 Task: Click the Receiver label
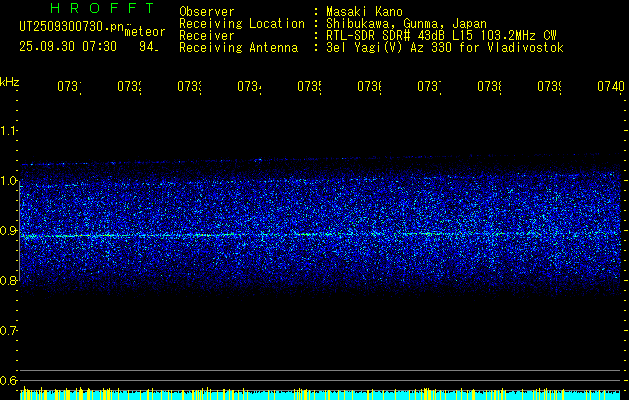(207, 36)
